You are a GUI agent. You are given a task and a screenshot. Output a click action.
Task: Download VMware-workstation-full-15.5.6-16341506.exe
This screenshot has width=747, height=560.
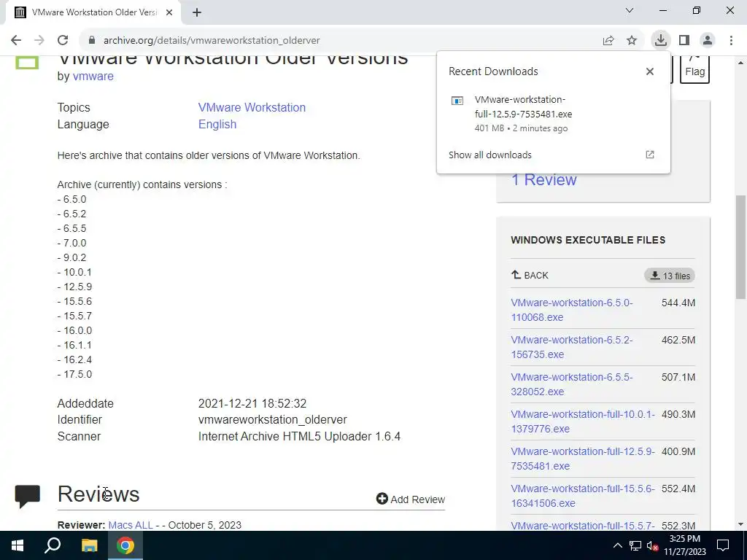(583, 496)
